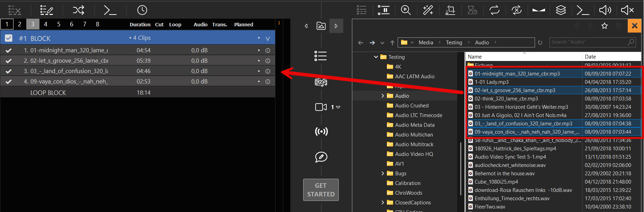Screen dimensions: 644x212
Task: Collapse the #1 BLOCK chevron
Action: tap(267, 38)
